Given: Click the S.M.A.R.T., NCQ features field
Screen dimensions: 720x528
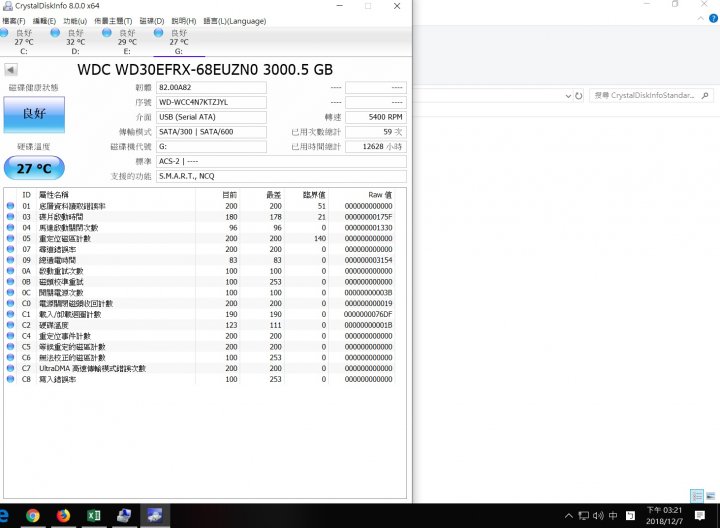Looking at the screenshot, I should coord(281,176).
